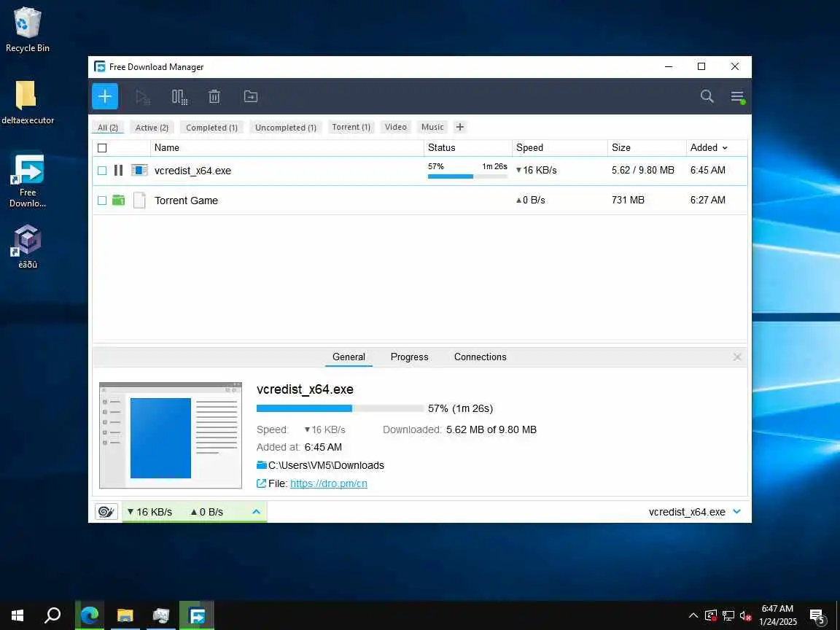Toggle the select-all header checkbox
Screen dimensions: 840x630
click(102, 148)
